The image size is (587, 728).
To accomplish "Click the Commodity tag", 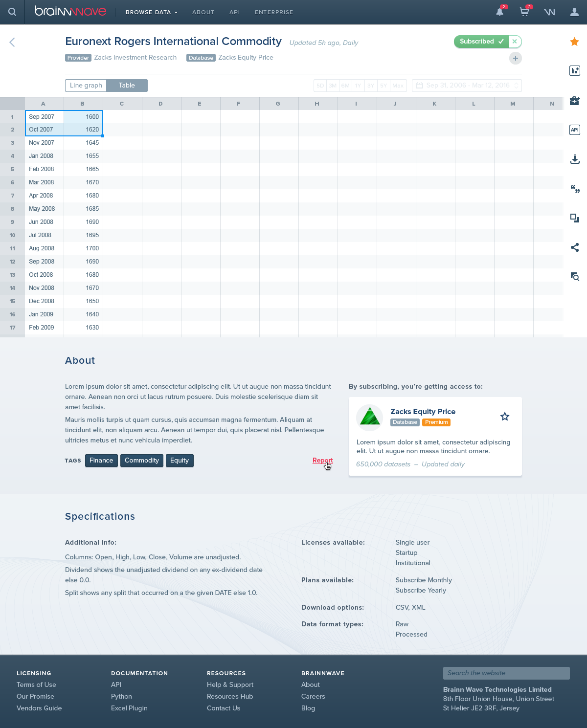I will tap(142, 461).
